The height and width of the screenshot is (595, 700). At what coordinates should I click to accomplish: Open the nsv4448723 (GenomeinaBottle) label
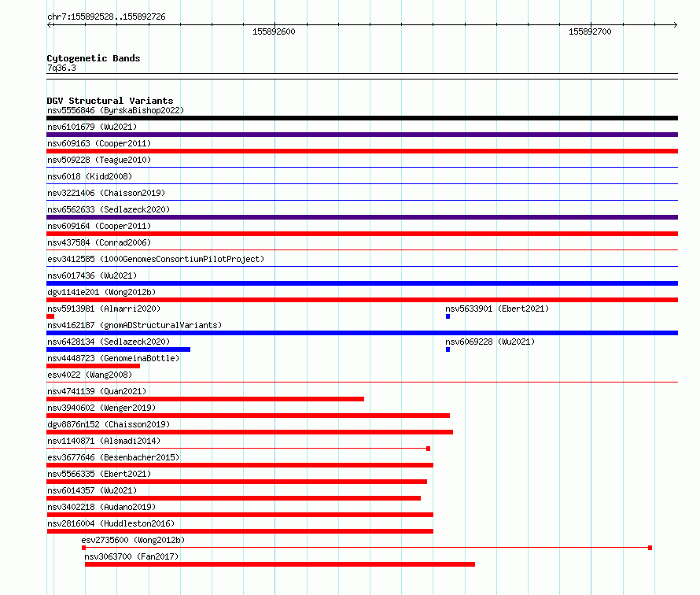tap(113, 358)
